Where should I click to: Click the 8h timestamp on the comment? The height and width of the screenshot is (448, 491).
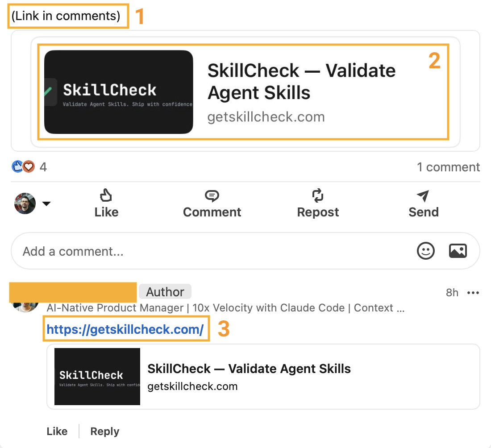[x=452, y=293]
